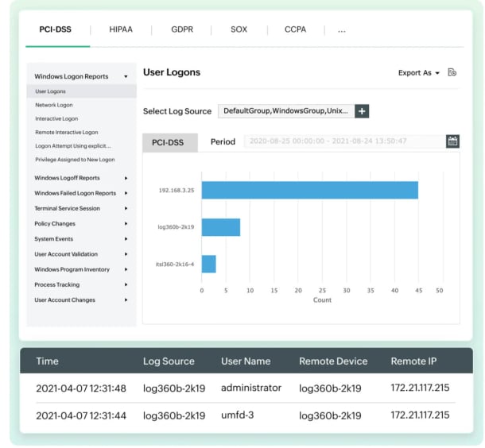Viewport: 485px width, 448px height.
Task: Click the log360b-2k19 bar in chart
Action: [x=221, y=227]
